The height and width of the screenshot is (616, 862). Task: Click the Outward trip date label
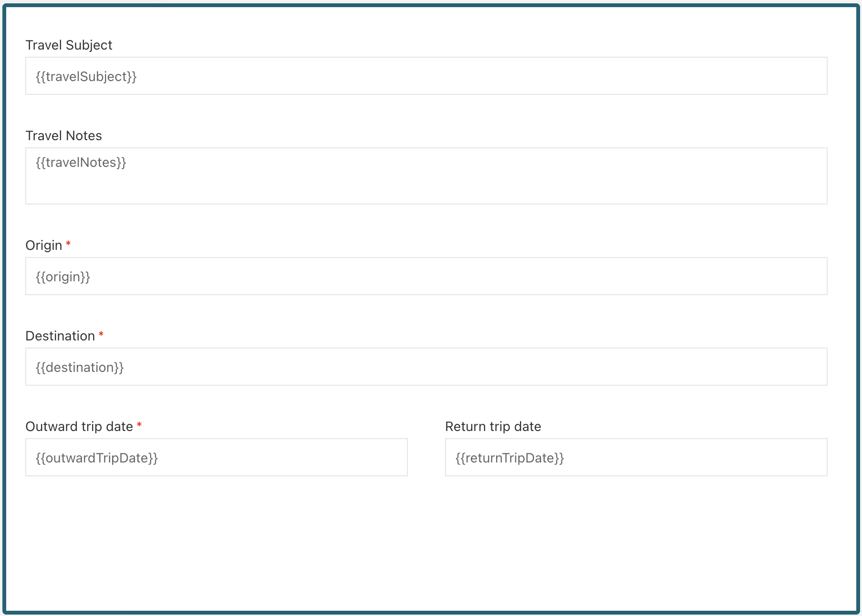click(79, 427)
